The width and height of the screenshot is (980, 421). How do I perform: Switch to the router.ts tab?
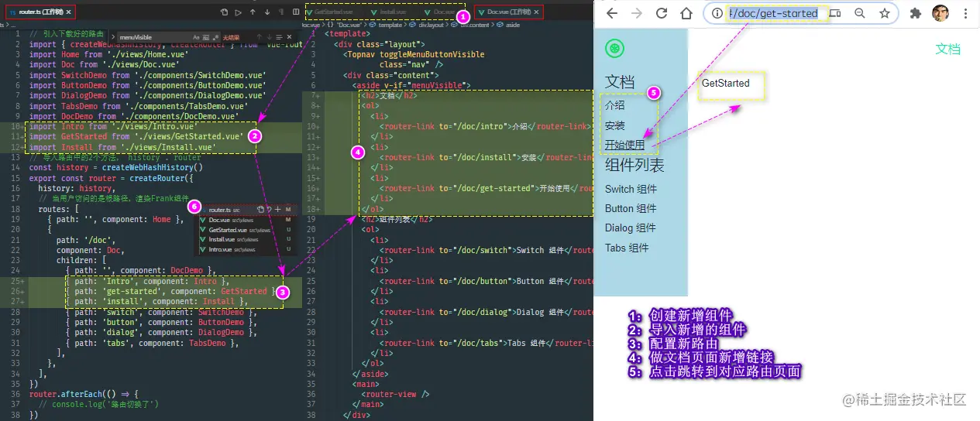[39, 12]
